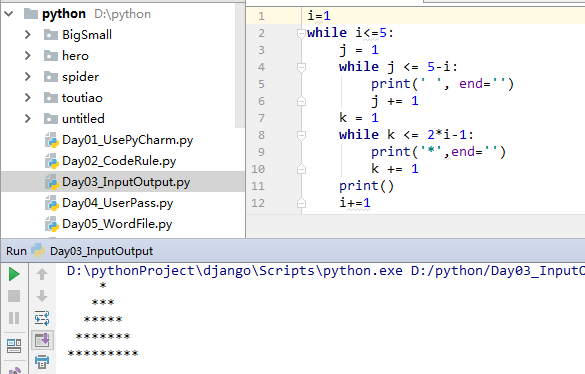
Task: Click the Pause output icon
Action: click(x=14, y=318)
